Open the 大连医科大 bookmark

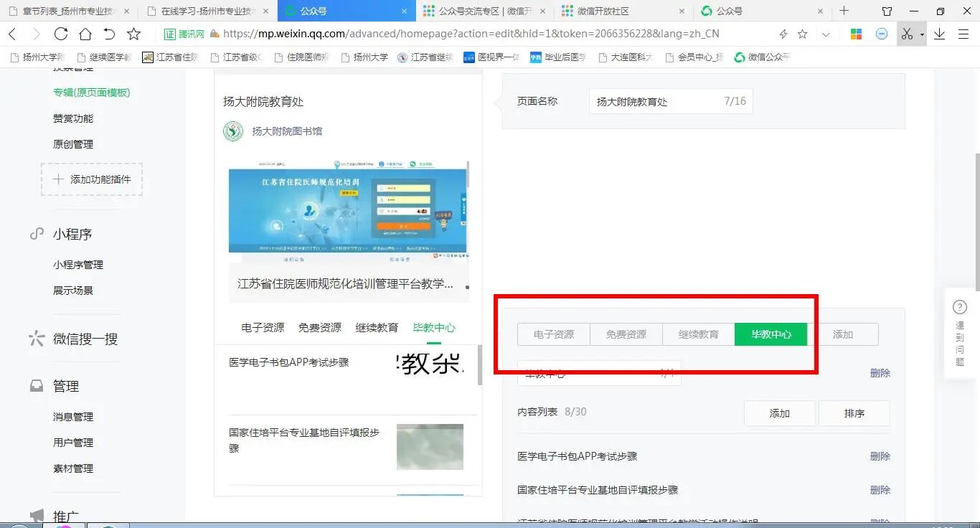pos(626,57)
